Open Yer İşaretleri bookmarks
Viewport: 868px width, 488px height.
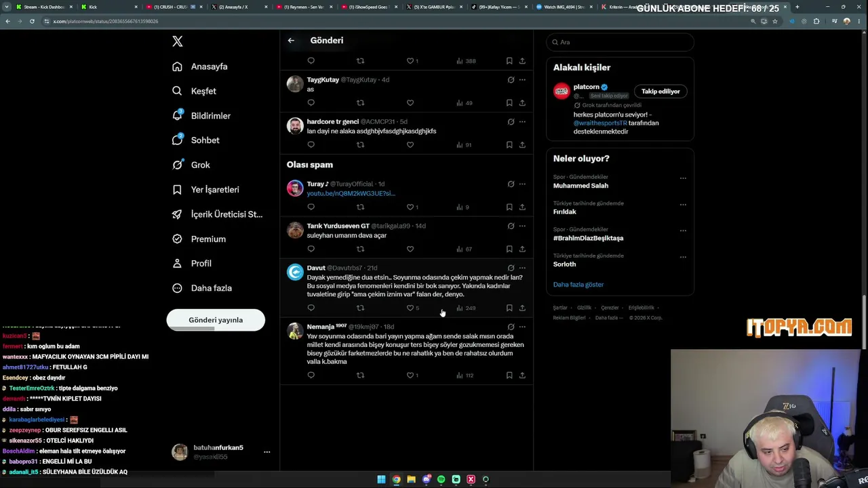[205, 190]
